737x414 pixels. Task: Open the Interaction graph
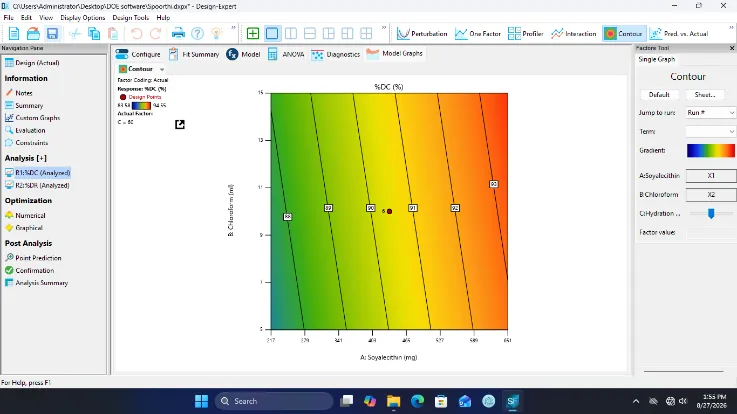(x=573, y=33)
